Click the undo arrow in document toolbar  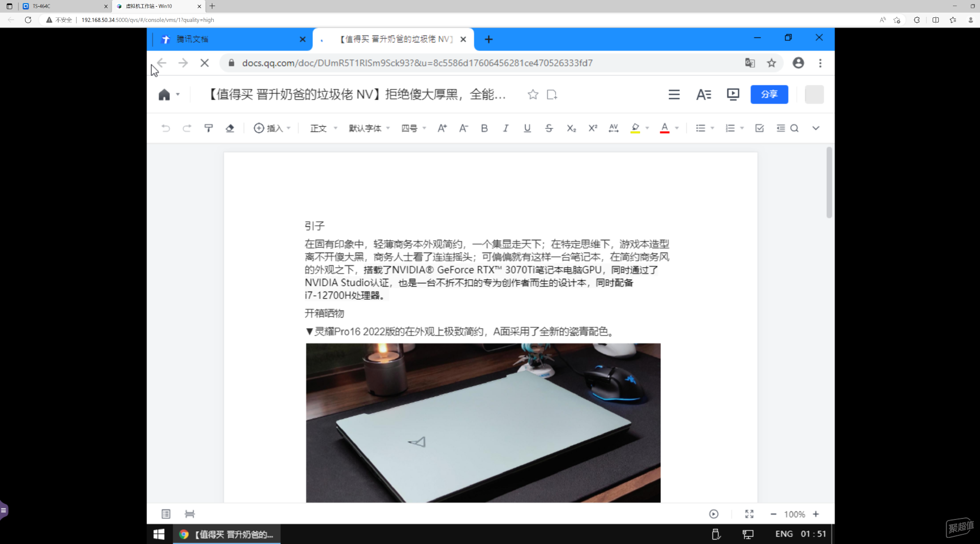tap(165, 128)
